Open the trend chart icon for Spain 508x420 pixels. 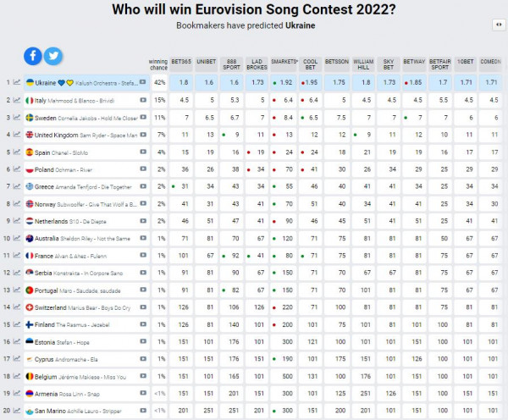(17, 152)
